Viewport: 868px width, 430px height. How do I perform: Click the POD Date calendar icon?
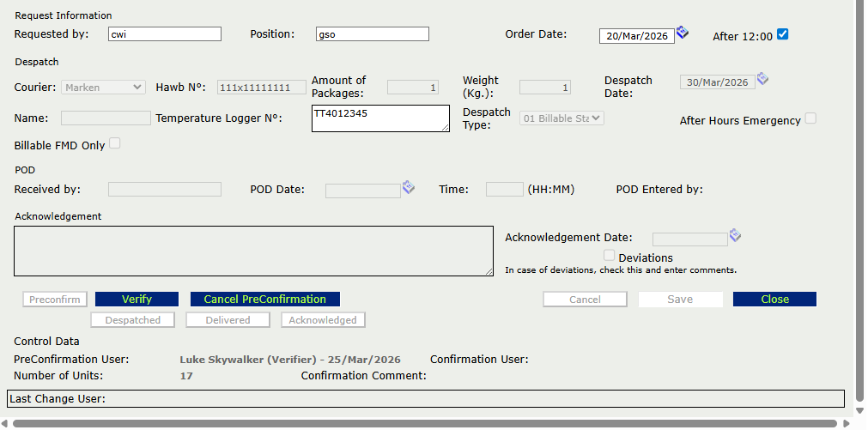tap(409, 186)
